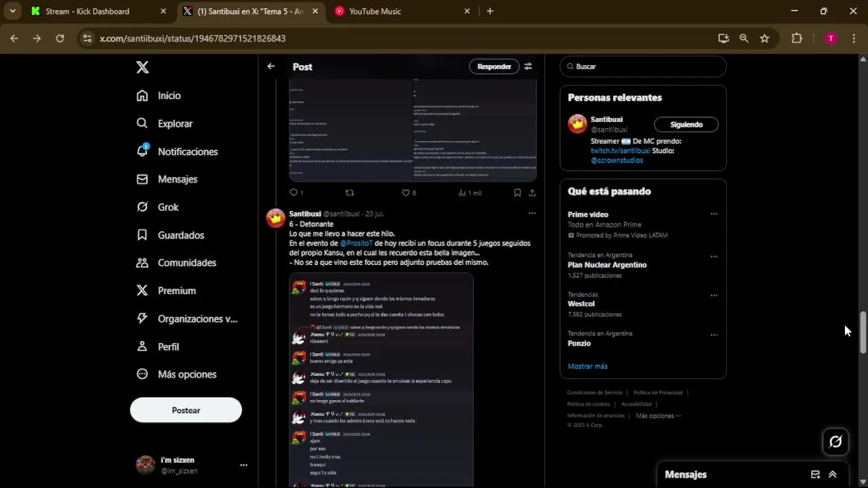Open Condiciones de Servicio footer link
Image resolution: width=868 pixels, height=488 pixels.
pyautogui.click(x=595, y=392)
